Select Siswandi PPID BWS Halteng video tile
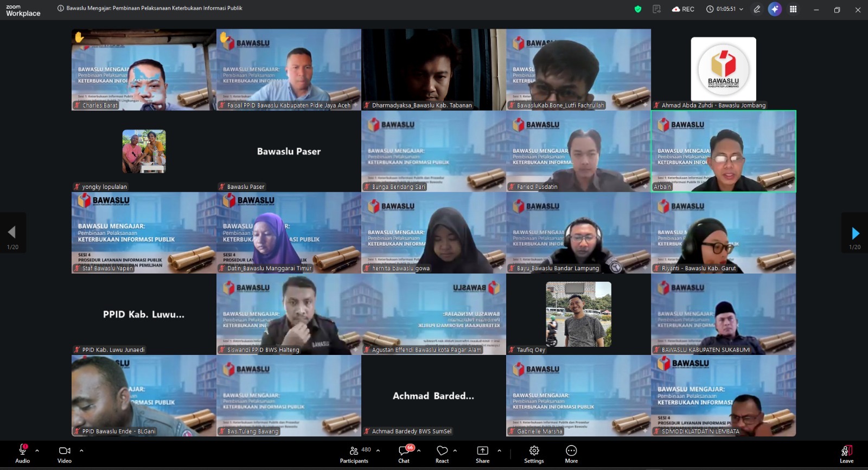The height and width of the screenshot is (470, 868). point(289,314)
